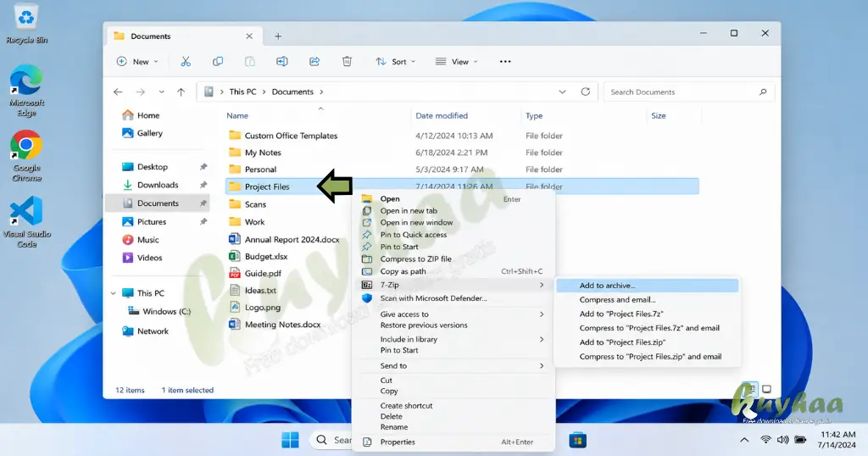This screenshot has height=456, width=868.
Task: Go forward with the forward arrow
Action: 141,92
